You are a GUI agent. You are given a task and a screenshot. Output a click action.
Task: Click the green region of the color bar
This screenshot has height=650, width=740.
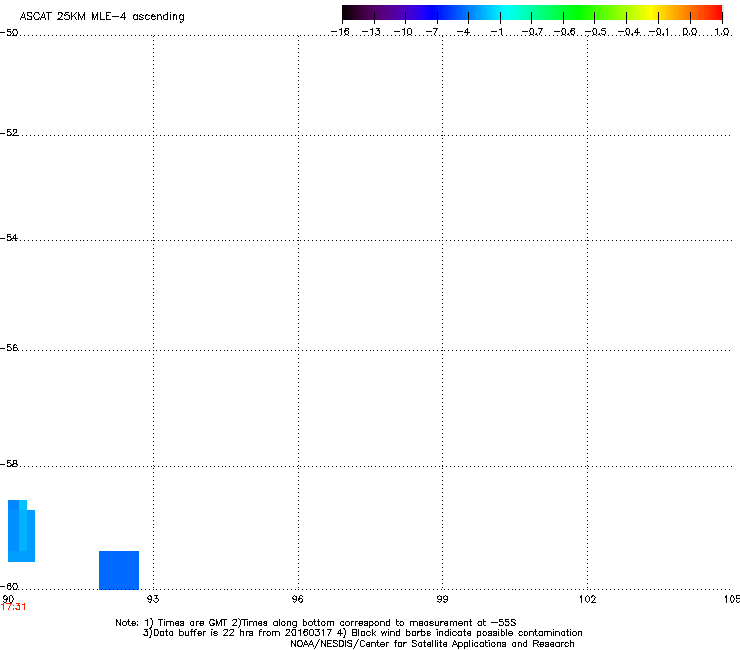(x=580, y=13)
